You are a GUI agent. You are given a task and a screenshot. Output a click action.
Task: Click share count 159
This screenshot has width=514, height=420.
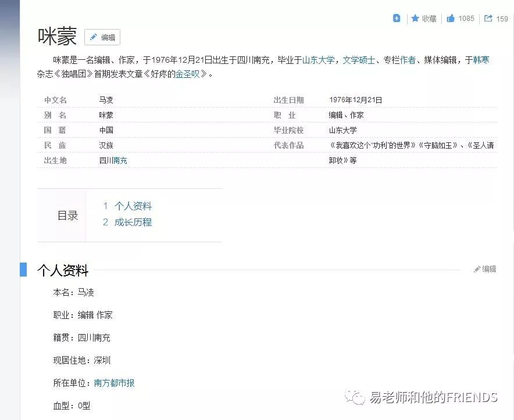(502, 19)
